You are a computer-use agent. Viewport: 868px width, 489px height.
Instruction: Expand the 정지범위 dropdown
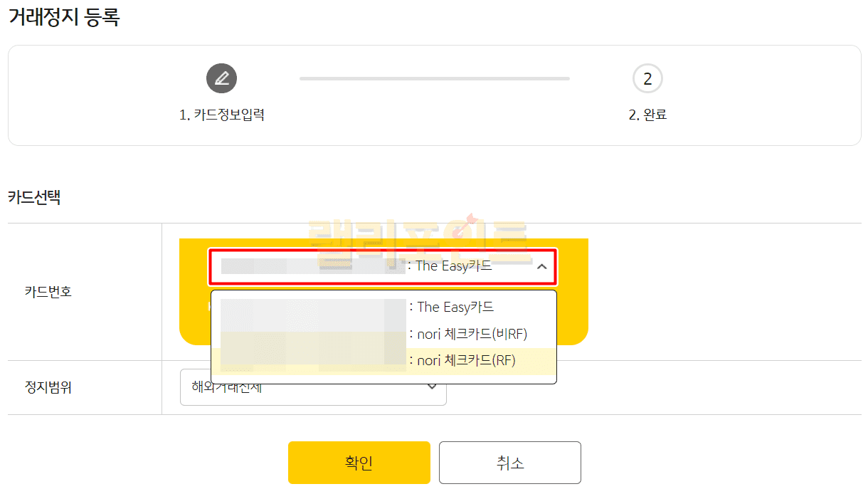click(313, 388)
